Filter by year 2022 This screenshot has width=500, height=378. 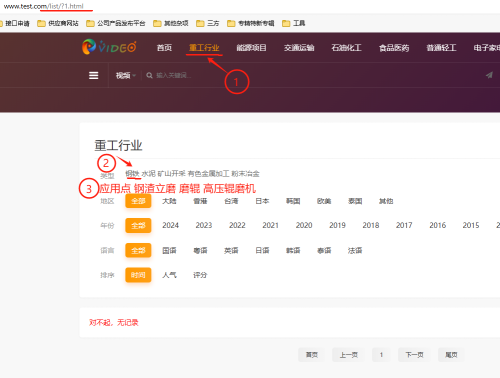(237, 225)
